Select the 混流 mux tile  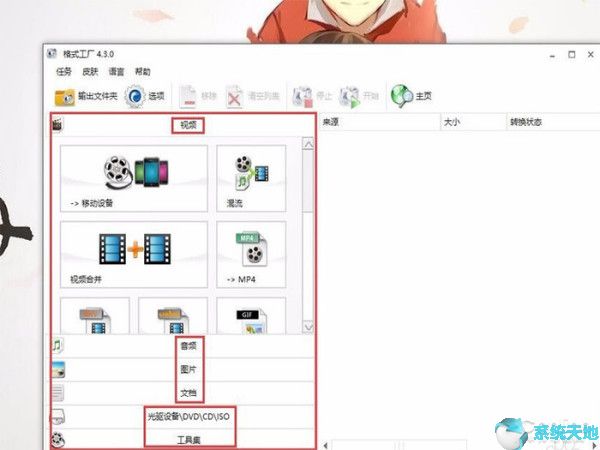251,178
